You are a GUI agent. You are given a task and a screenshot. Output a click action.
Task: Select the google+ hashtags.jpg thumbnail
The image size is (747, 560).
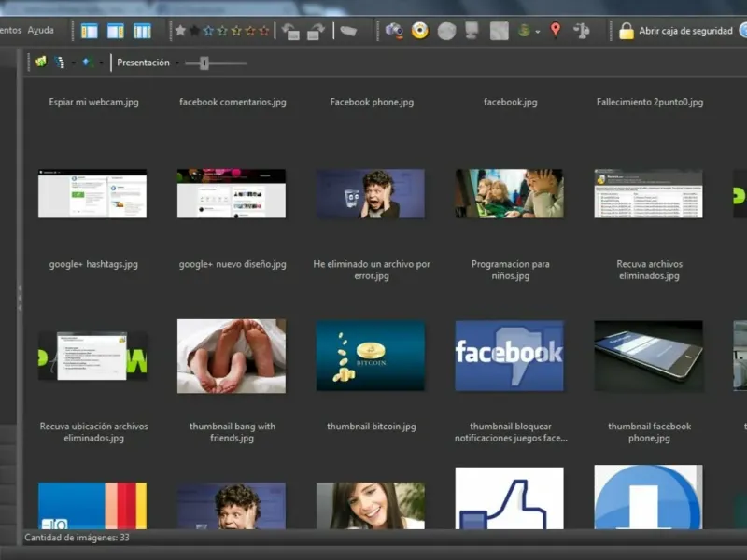[92, 193]
